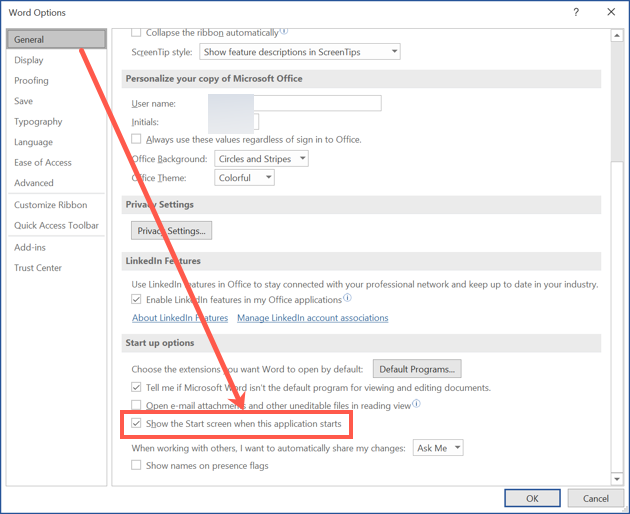Click the Privacy Settings button

pos(171,231)
